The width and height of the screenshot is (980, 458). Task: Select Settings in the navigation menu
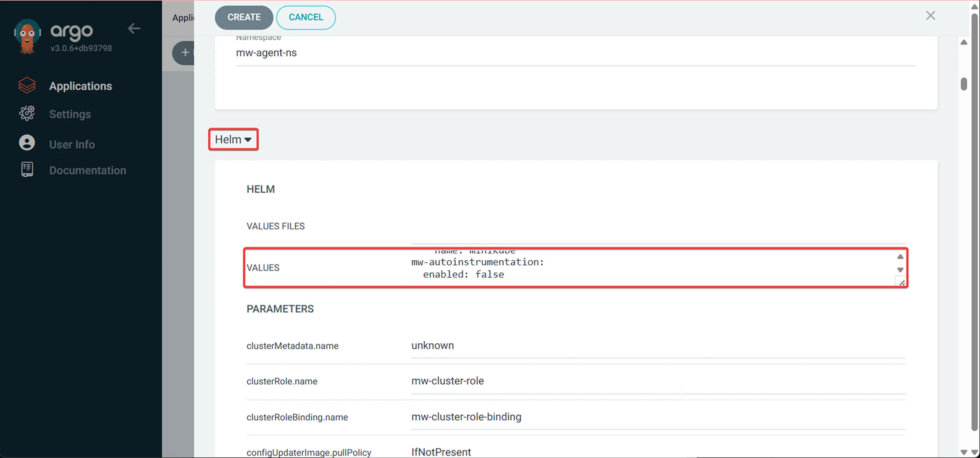[70, 113]
